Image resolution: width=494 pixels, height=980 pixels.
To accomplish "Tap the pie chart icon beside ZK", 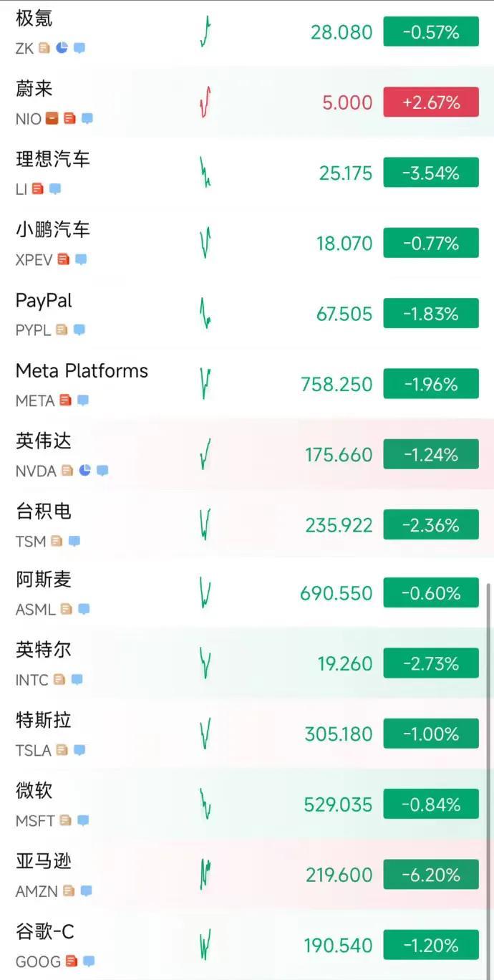I will click(62, 48).
